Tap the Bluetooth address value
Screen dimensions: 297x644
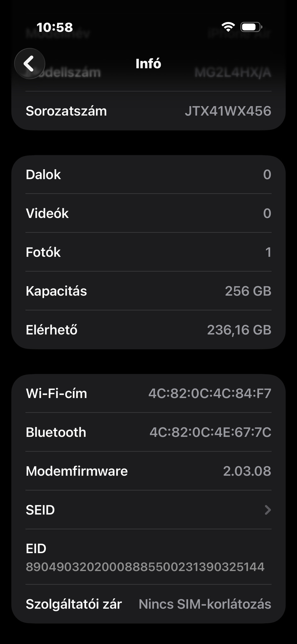[x=210, y=432]
